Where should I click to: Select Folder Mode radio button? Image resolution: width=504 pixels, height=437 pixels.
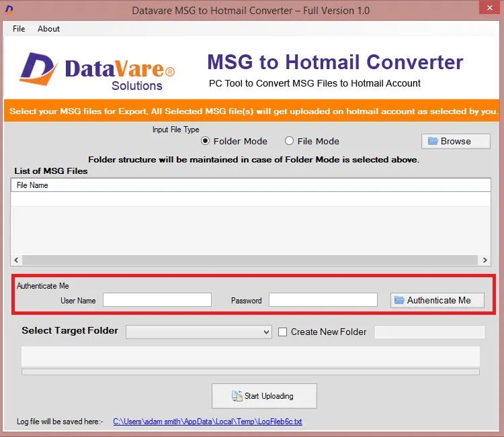click(205, 141)
